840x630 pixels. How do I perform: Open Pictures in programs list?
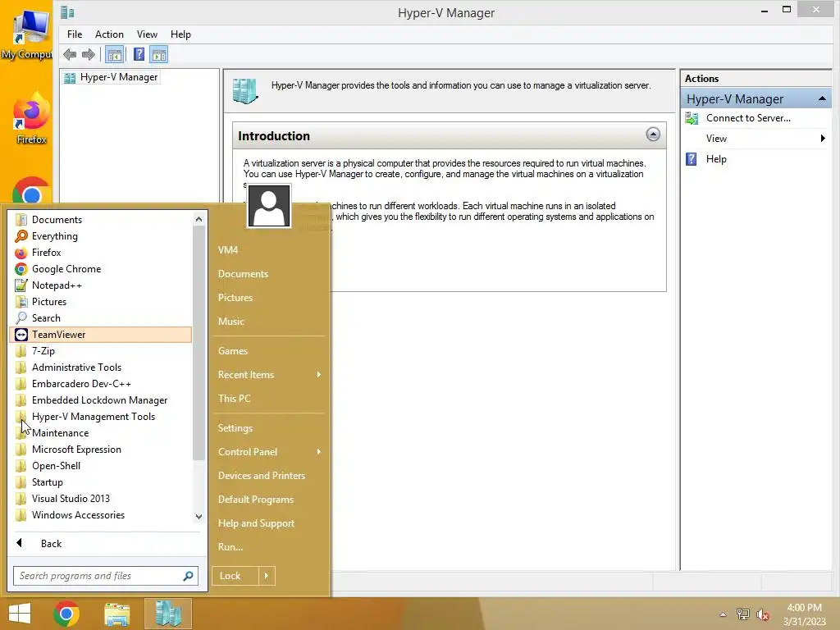point(101,302)
